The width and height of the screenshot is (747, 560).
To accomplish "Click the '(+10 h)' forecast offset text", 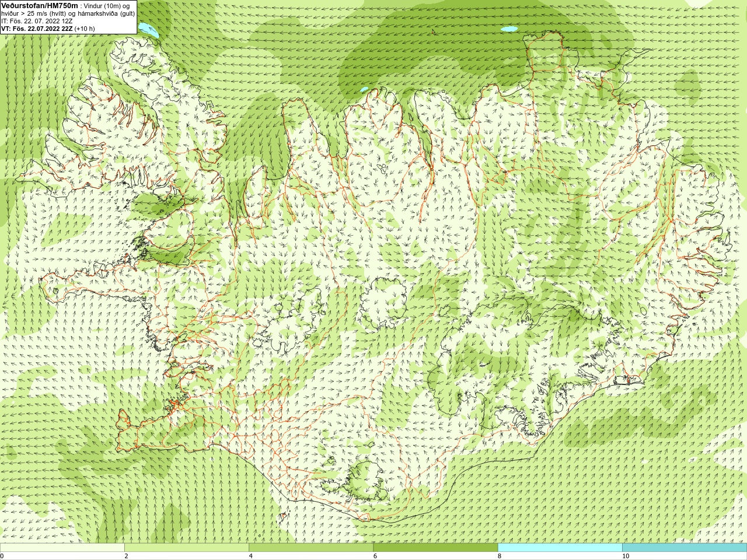I will (85, 29).
